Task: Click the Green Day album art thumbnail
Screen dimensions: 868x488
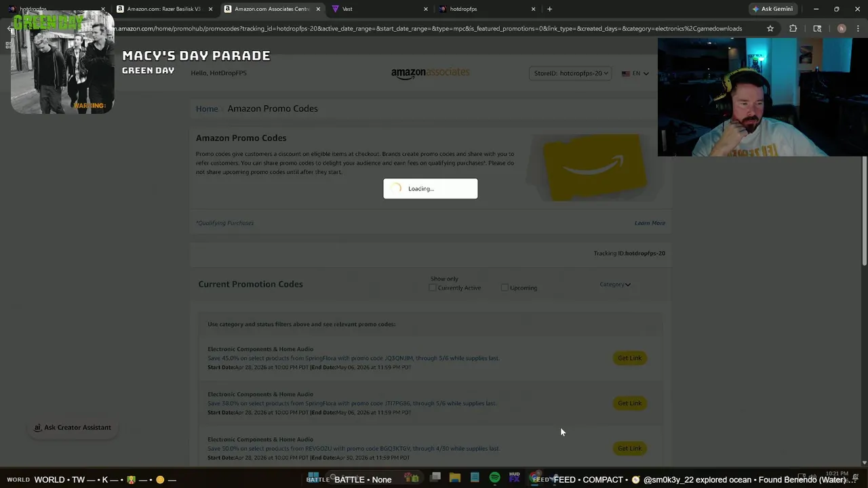Action: pos(62,62)
